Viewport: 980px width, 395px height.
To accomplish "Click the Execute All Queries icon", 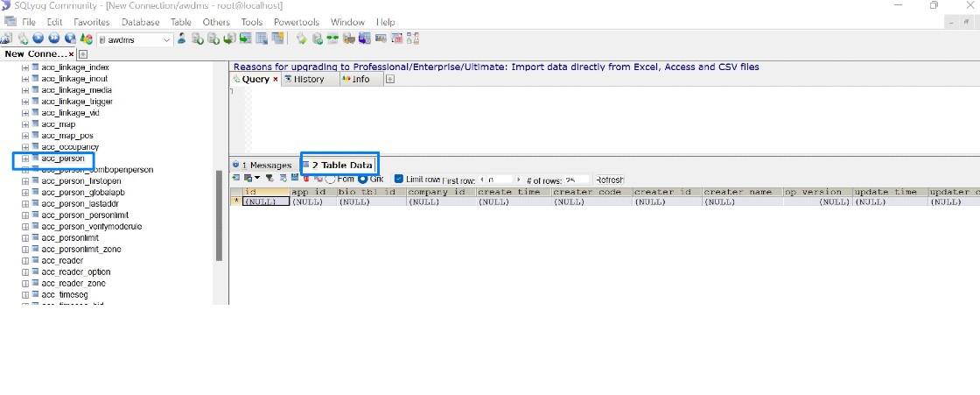I will (x=54, y=39).
